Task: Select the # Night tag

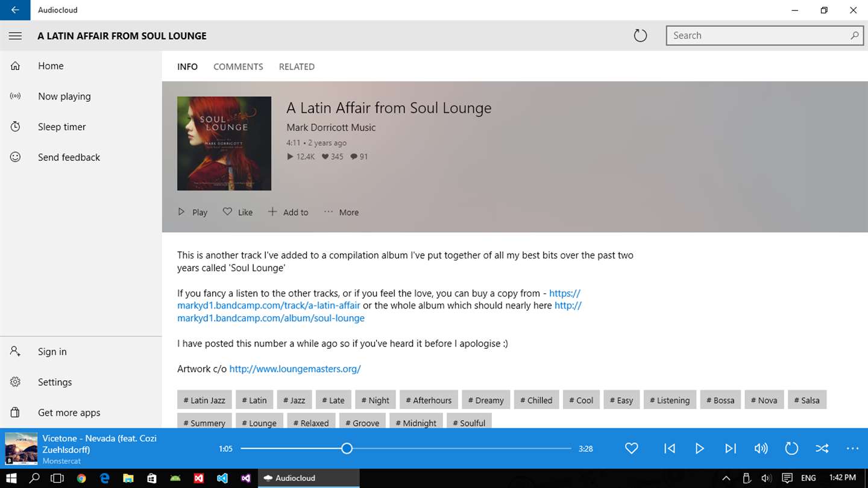Action: pyautogui.click(x=376, y=400)
